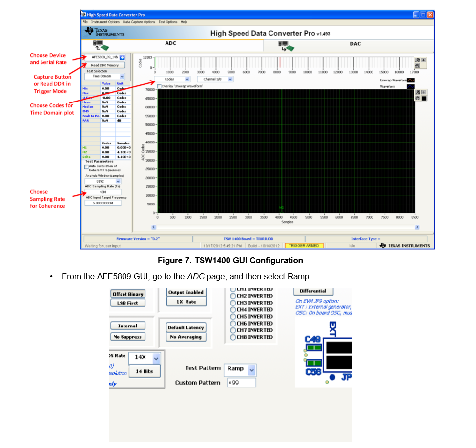Click TRIGGER ARMED status indicator
The height and width of the screenshot is (448, 476).
point(304,246)
